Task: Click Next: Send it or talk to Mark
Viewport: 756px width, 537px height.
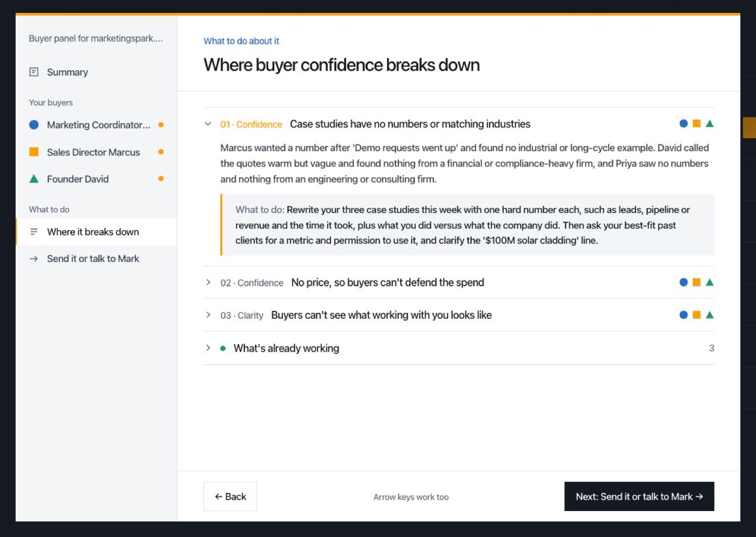Action: click(x=639, y=496)
